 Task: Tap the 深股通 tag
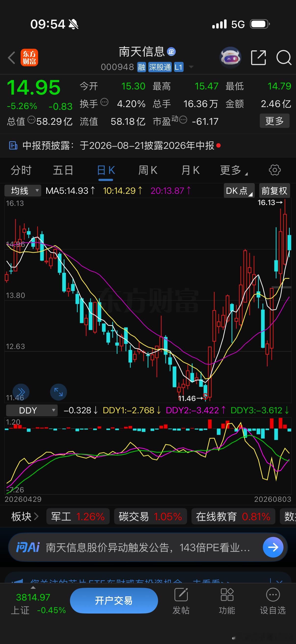160,67
